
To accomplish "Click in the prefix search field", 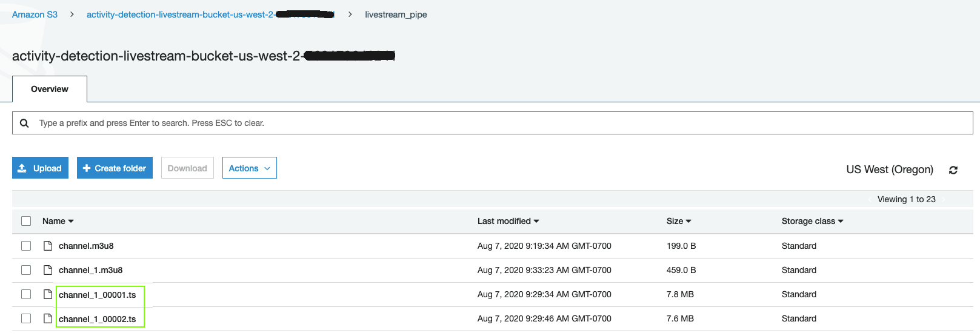I will [x=493, y=123].
